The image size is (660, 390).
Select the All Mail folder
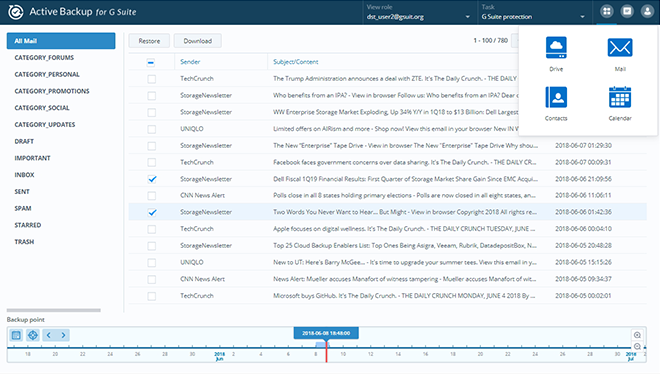[x=61, y=41]
